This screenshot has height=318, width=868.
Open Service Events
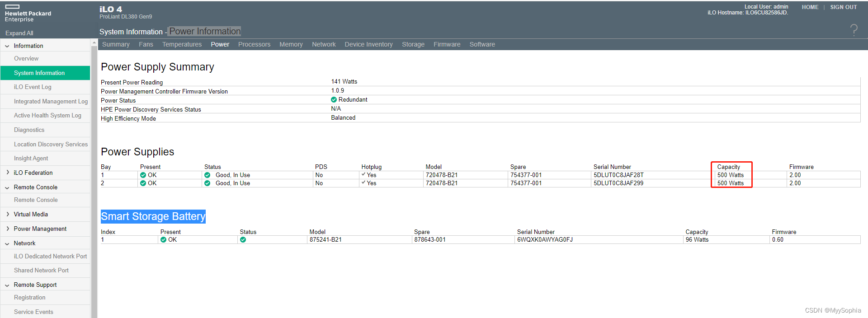(45, 312)
